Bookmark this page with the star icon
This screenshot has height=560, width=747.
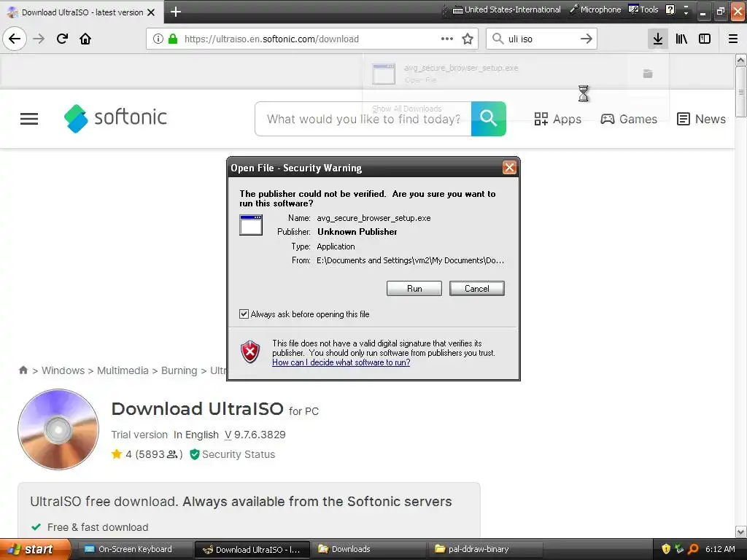tap(468, 39)
